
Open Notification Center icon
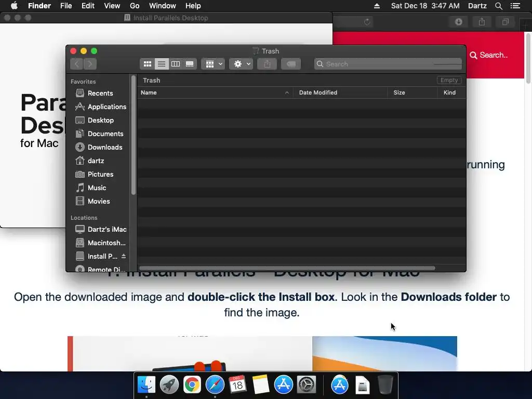[515, 6]
